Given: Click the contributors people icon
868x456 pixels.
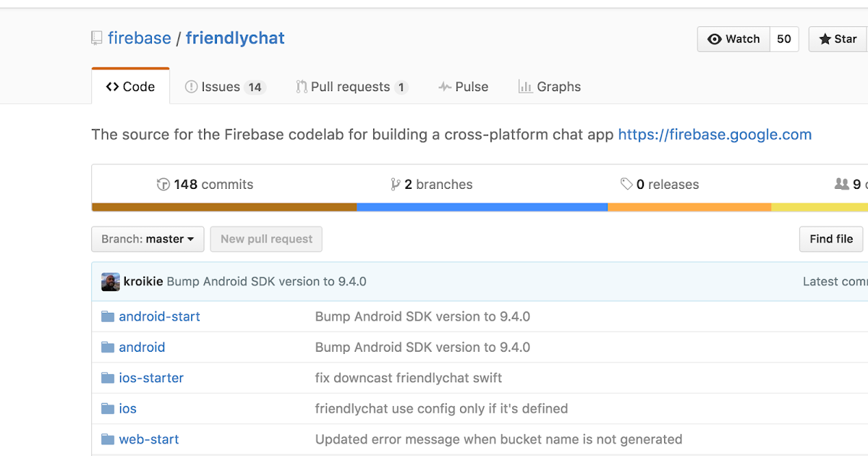Looking at the screenshot, I should [x=841, y=184].
